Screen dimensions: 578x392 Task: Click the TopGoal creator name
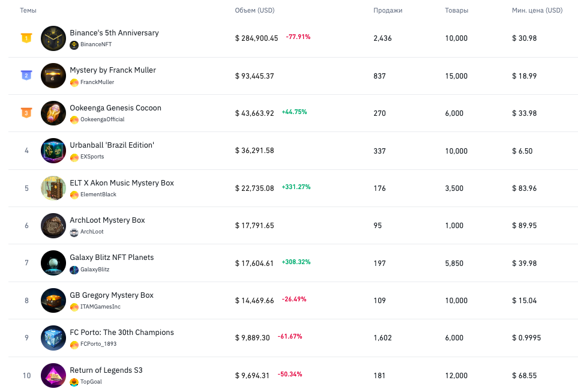[91, 382]
